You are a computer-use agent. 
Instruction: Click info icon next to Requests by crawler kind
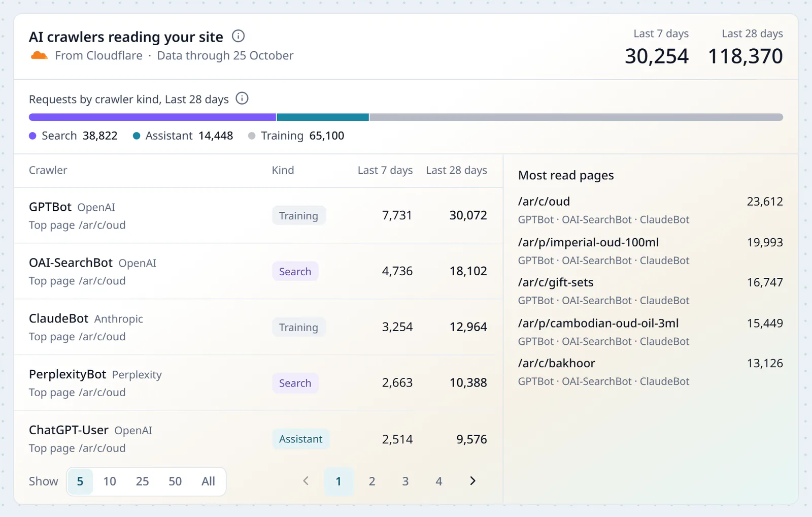coord(242,99)
